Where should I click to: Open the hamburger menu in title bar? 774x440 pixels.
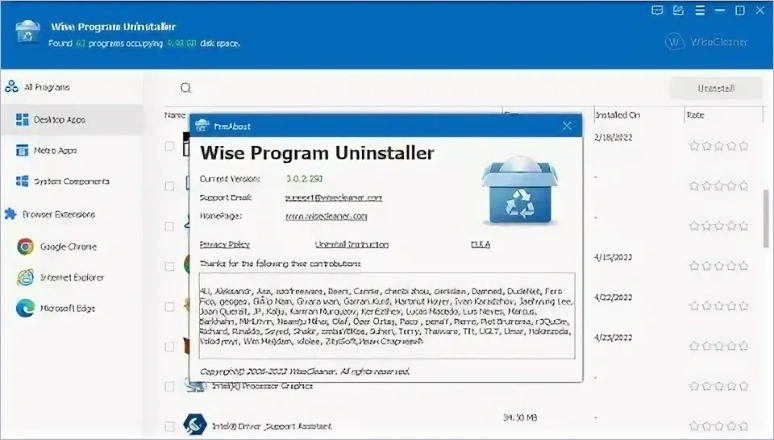(x=700, y=10)
